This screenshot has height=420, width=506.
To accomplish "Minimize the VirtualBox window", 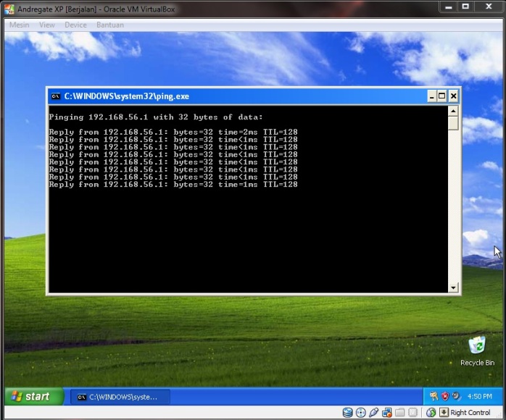I will 449,7.
